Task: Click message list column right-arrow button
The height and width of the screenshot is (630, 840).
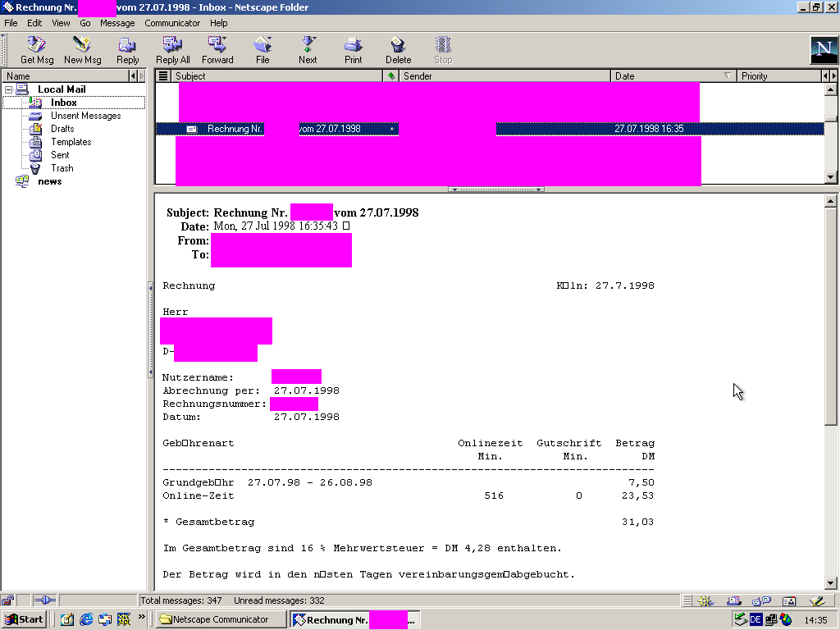Action: tap(833, 76)
